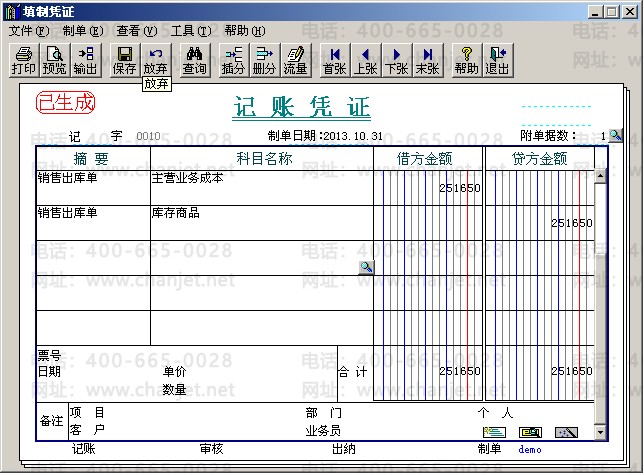Viewport: 643px width, 473px height.
Task: Delete an entry line with 删分
Action: [264, 61]
